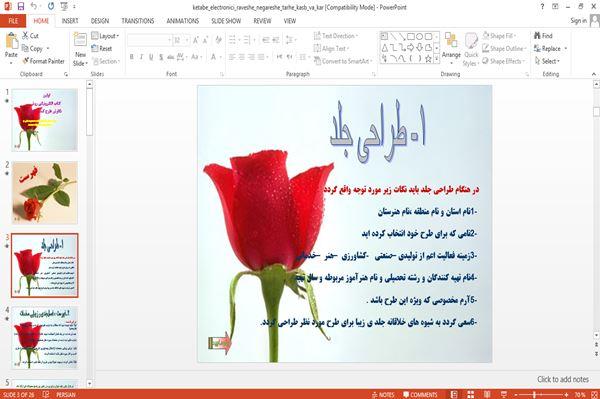The height and width of the screenshot is (399, 600).
Task: Undo the last action
Action: [34, 7]
